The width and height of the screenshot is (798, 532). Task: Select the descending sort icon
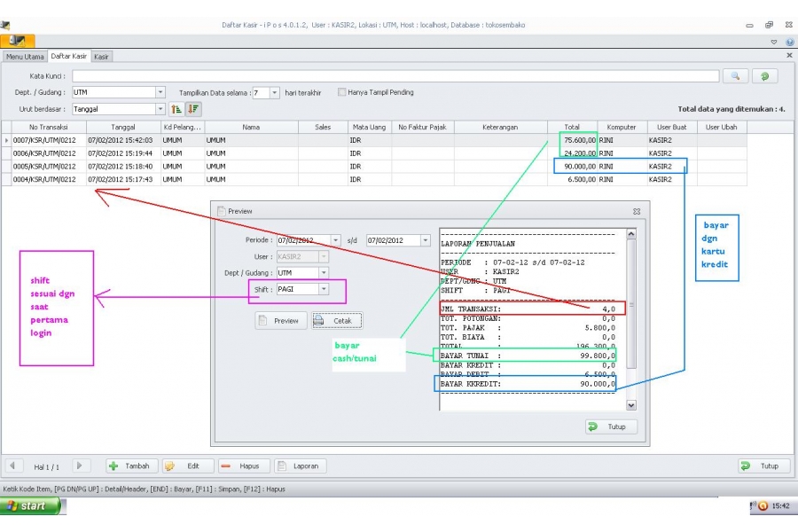coord(193,109)
